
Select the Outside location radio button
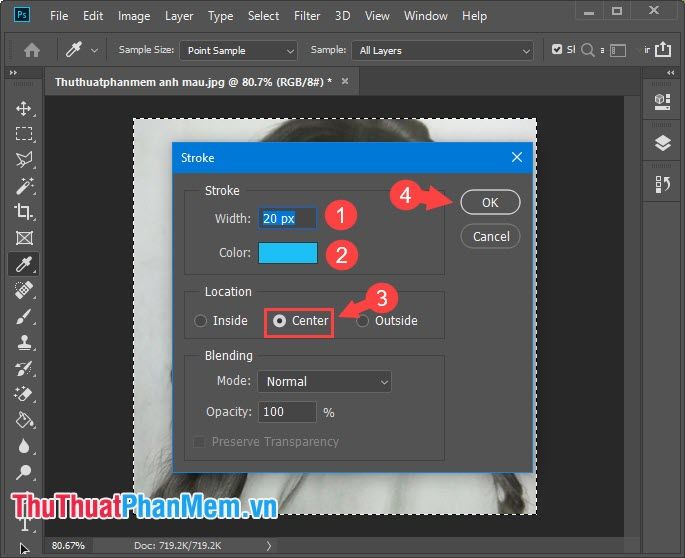[x=362, y=321]
